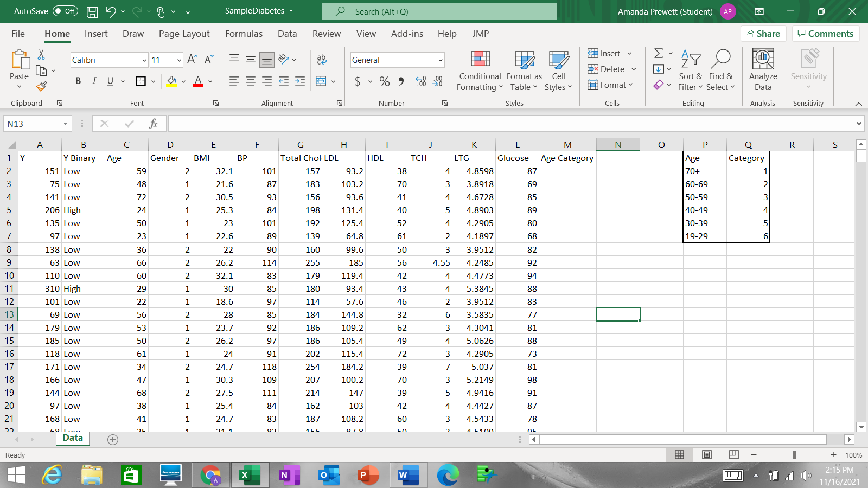Open Cell Styles gallery

coord(558,70)
